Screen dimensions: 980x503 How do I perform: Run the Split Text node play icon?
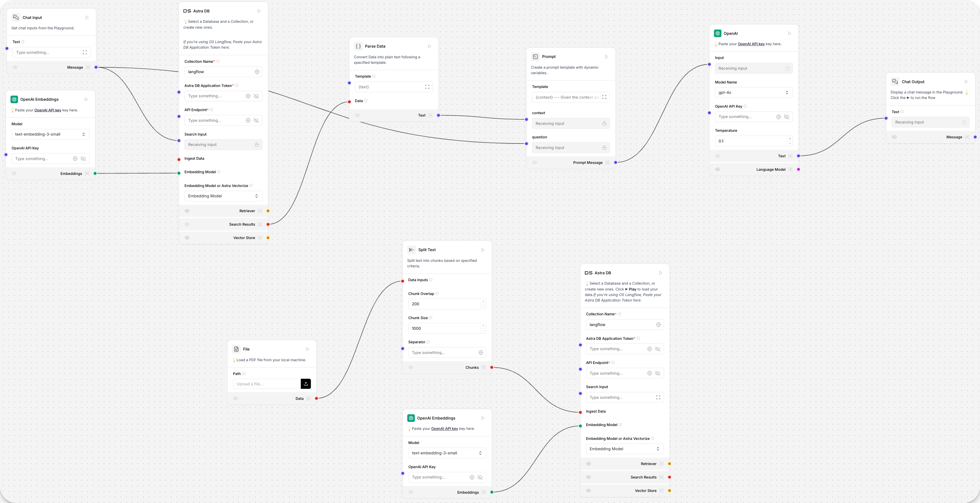(483, 250)
